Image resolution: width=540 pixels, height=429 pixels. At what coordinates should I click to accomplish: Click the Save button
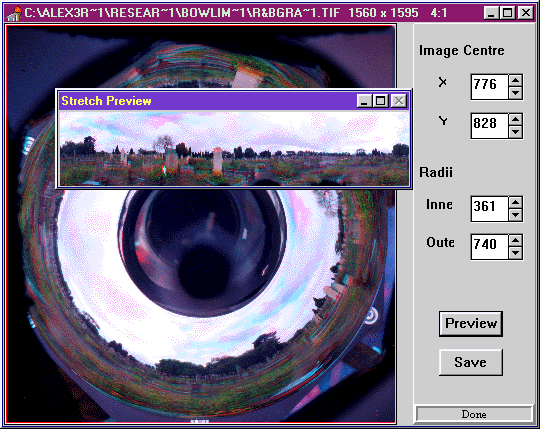point(471,363)
